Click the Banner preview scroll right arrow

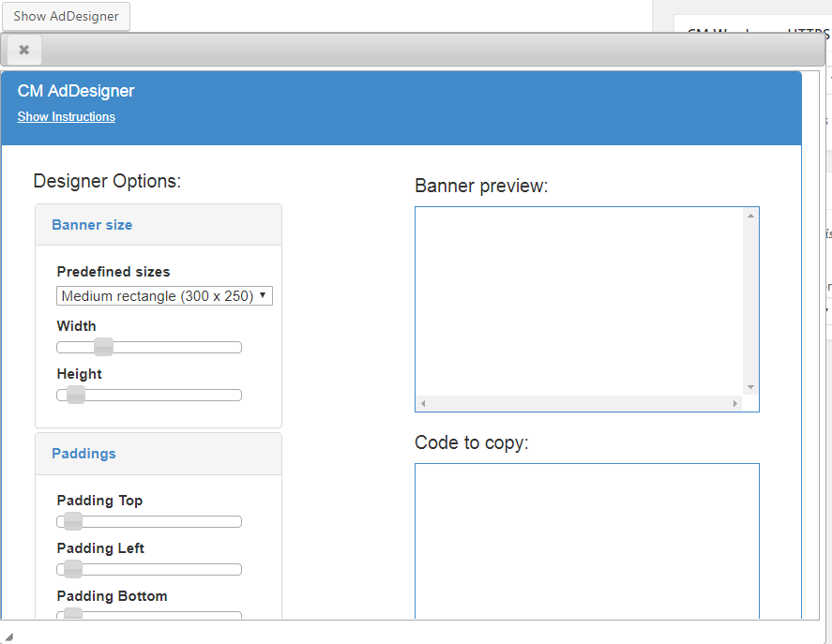pos(734,404)
